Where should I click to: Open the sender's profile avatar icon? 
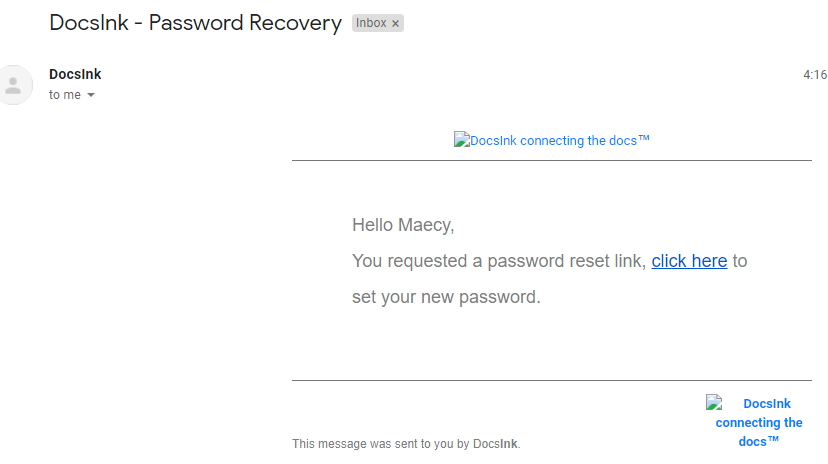coord(14,85)
